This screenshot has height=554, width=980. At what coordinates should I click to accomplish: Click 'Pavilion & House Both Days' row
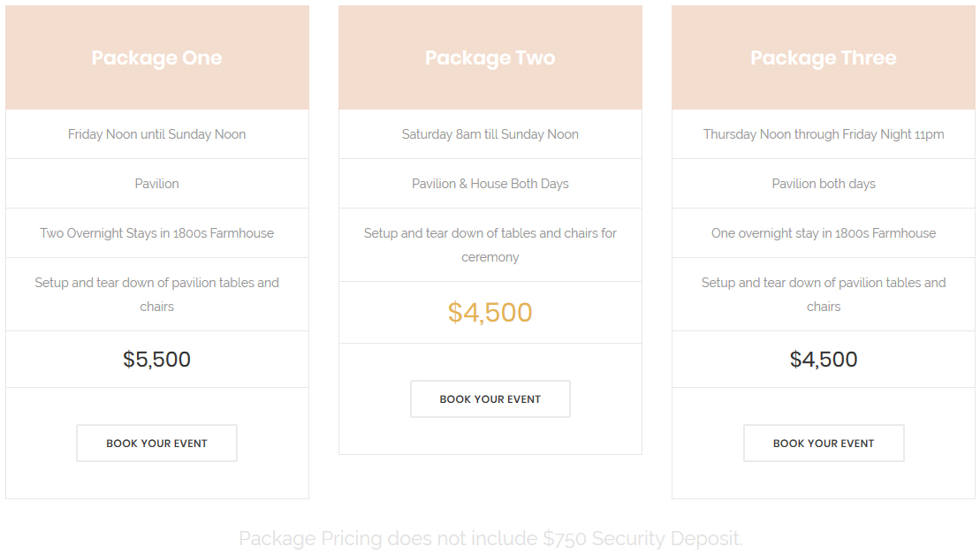(x=490, y=184)
